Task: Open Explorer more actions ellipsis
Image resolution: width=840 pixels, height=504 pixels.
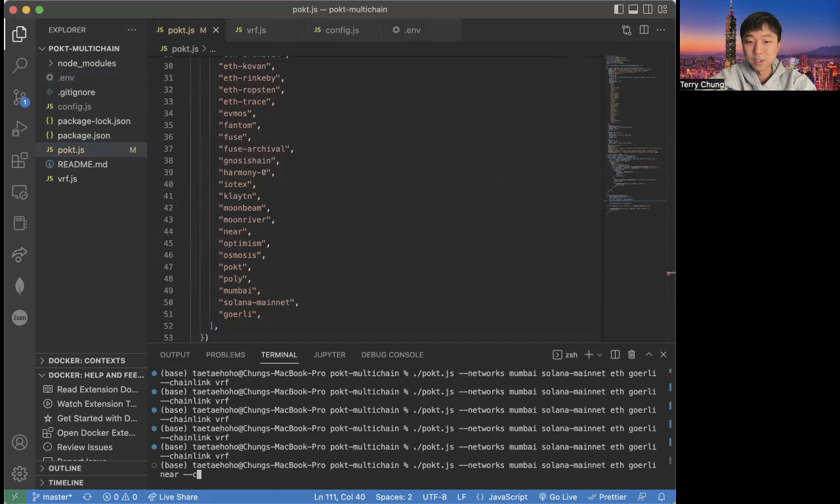Action: [x=132, y=30]
